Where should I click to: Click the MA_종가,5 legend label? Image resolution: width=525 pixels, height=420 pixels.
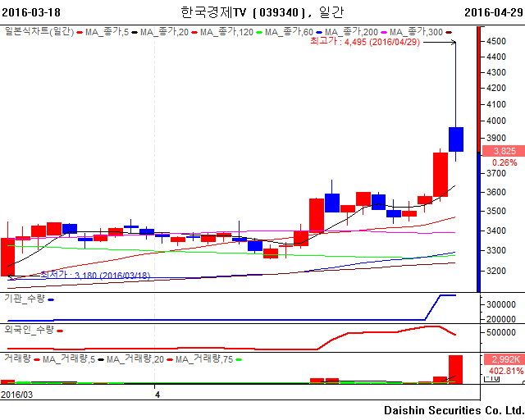tap(107, 32)
